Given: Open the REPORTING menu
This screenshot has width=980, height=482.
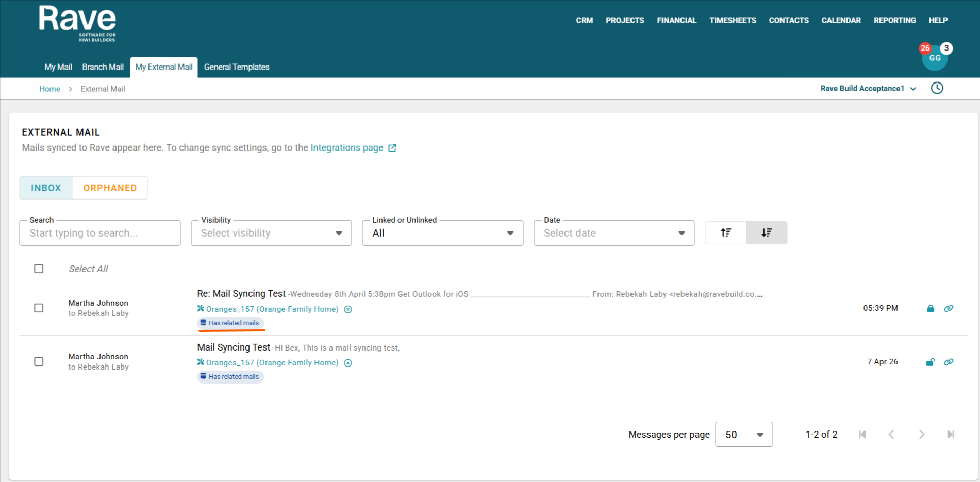Looking at the screenshot, I should pos(895,20).
